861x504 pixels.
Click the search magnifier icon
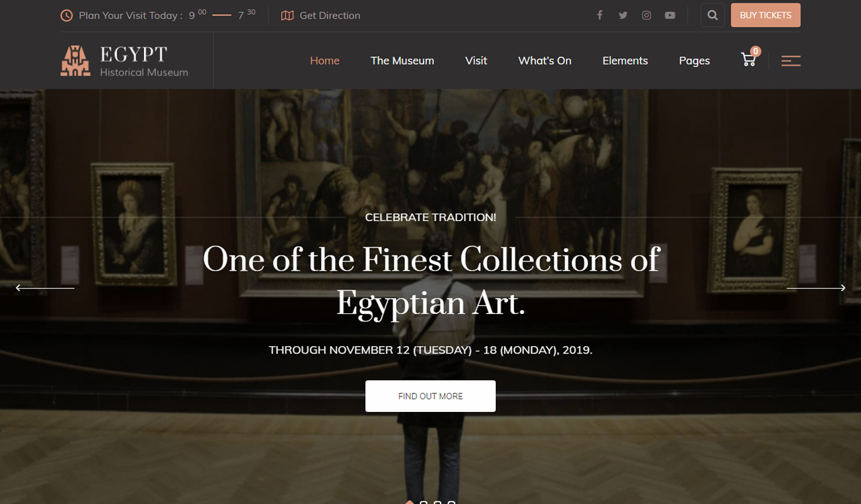click(712, 15)
